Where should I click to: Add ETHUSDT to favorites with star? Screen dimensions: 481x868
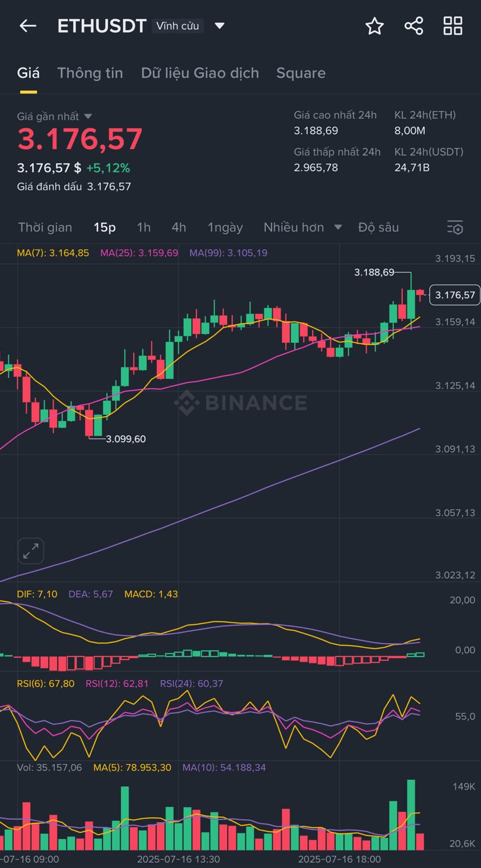pyautogui.click(x=375, y=26)
